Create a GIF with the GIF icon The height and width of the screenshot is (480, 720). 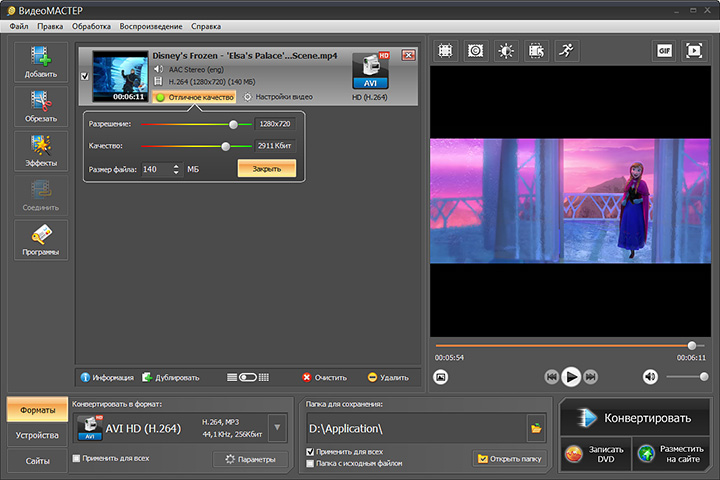pos(664,51)
